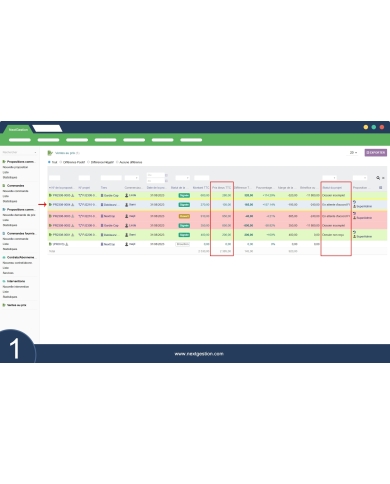390x484 pixels.
Task: Click the comment icon in the blue row's Proposition cell
Action: click(x=354, y=202)
